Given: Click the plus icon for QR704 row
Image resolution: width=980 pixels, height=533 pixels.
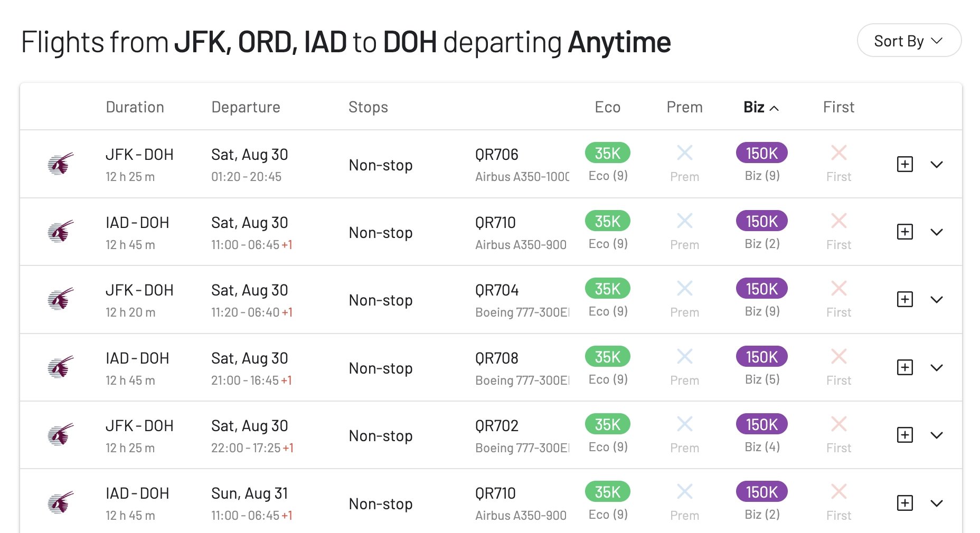Looking at the screenshot, I should [x=905, y=299].
